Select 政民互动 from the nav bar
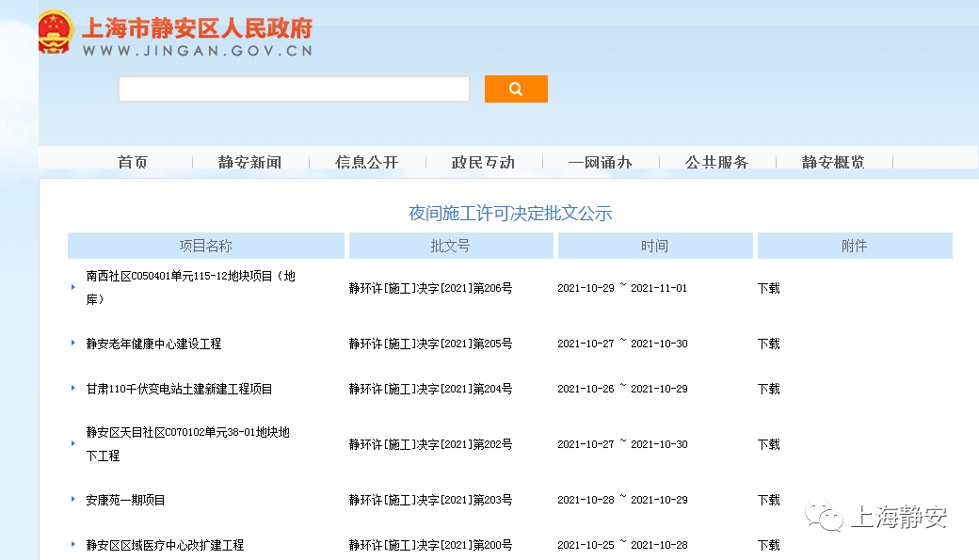979x560 pixels. (483, 162)
